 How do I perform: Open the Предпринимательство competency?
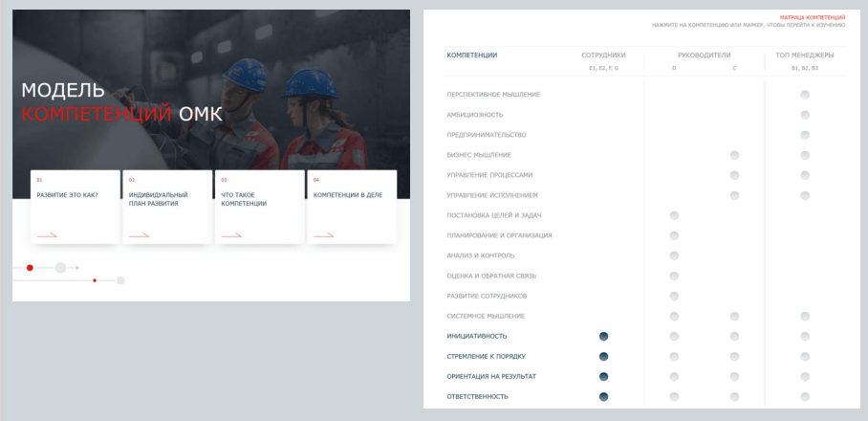coord(486,135)
